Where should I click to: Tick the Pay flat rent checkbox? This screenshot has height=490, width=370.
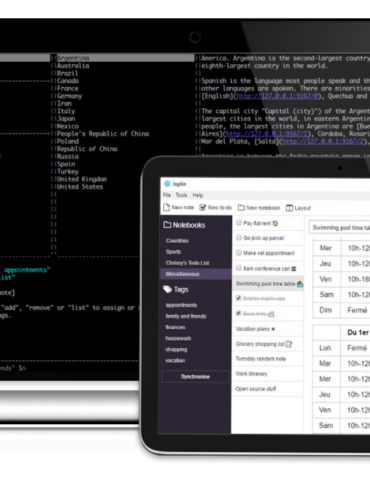pyautogui.click(x=239, y=223)
